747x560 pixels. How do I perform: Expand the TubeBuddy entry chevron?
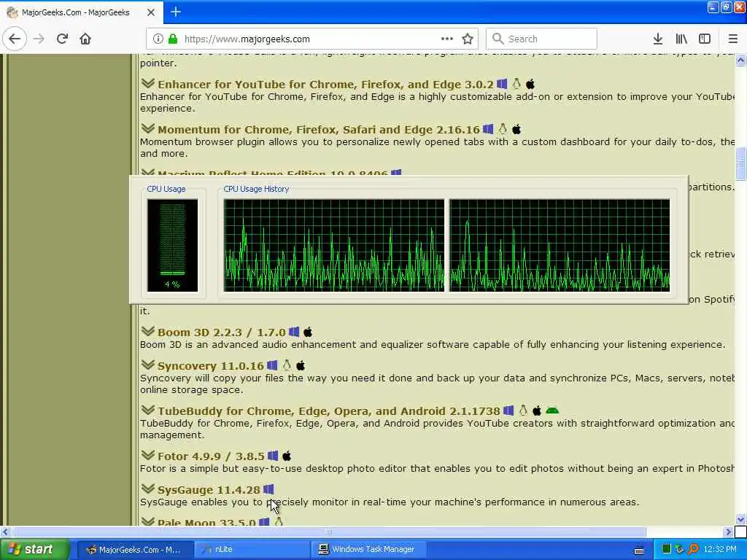point(147,410)
